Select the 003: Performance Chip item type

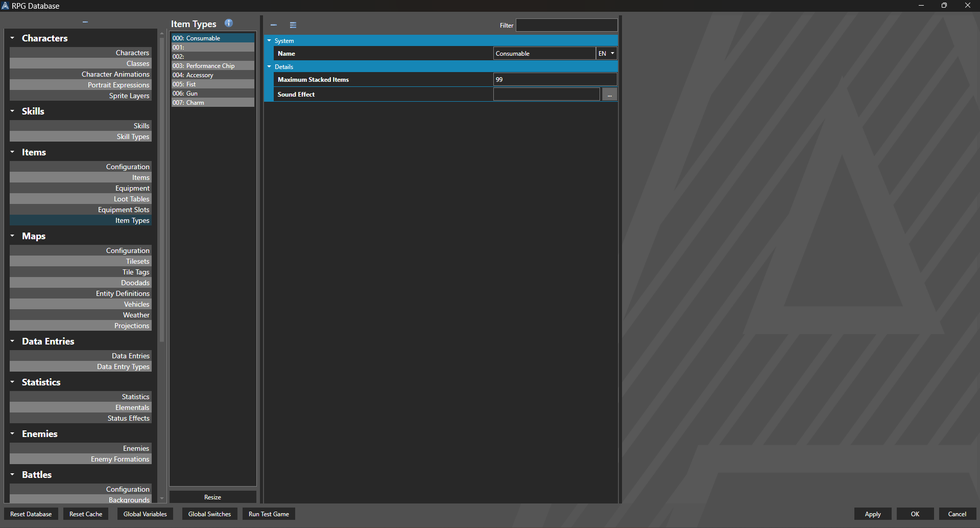tap(212, 65)
